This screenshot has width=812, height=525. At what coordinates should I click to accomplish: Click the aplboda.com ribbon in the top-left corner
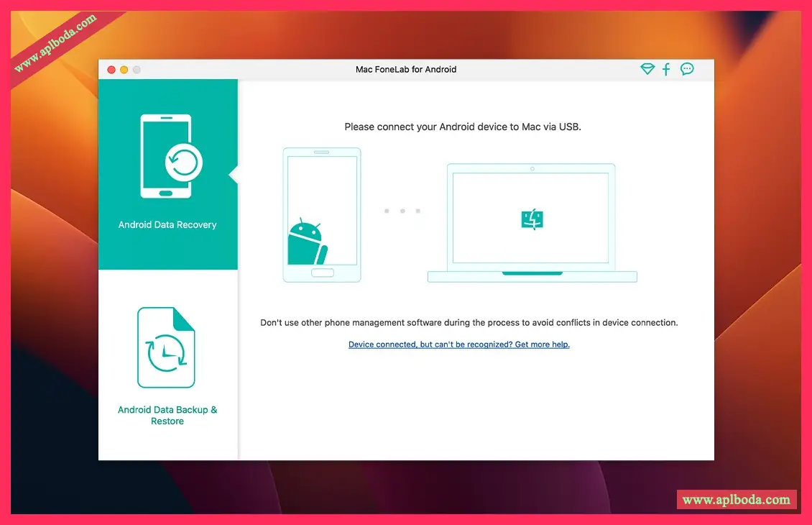55,45
